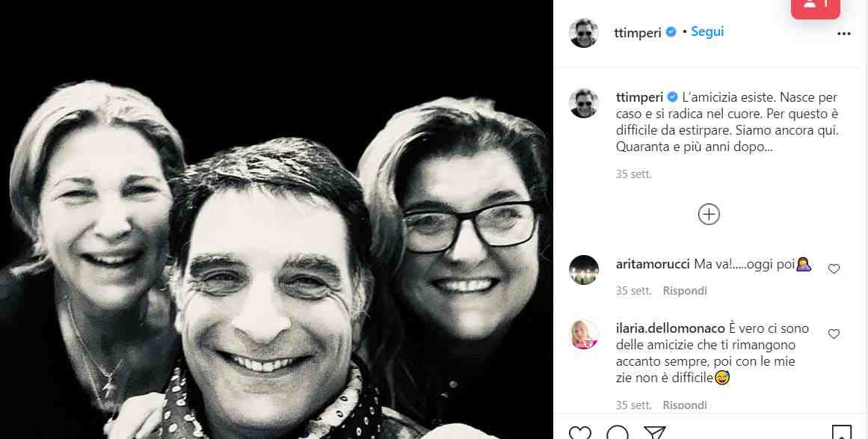Image resolution: width=868 pixels, height=439 pixels.
Task: Click aritamorucci's comment avatar
Action: click(584, 270)
